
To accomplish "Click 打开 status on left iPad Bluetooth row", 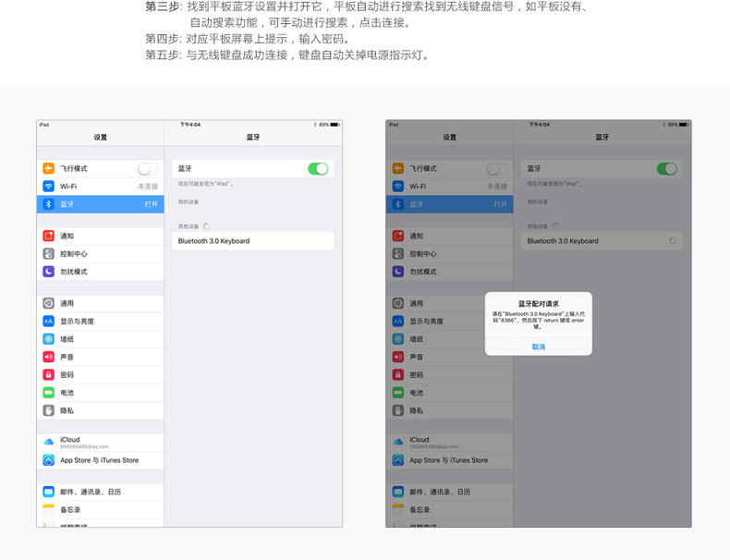I will (151, 204).
